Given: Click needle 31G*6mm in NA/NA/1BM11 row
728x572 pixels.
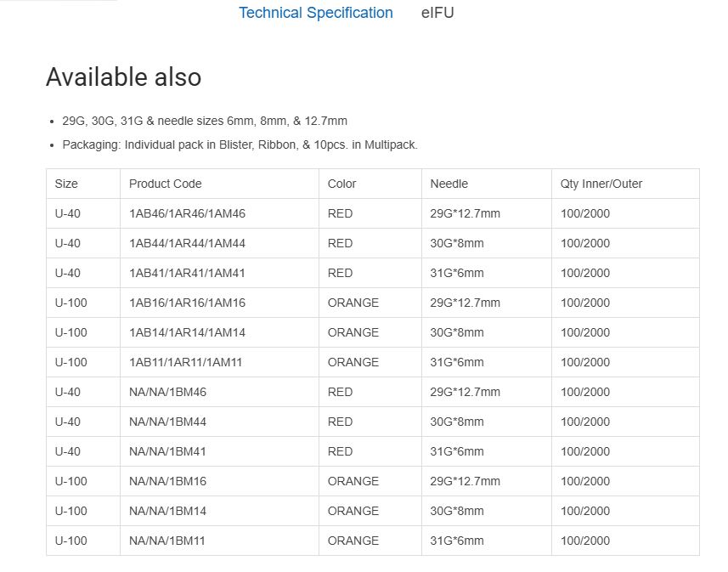Looking at the screenshot, I should [x=457, y=541].
